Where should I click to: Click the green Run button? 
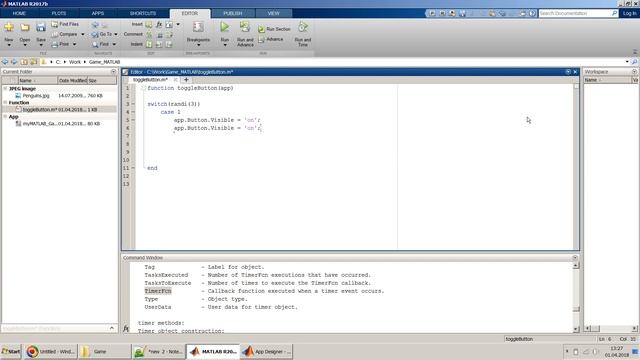224,27
